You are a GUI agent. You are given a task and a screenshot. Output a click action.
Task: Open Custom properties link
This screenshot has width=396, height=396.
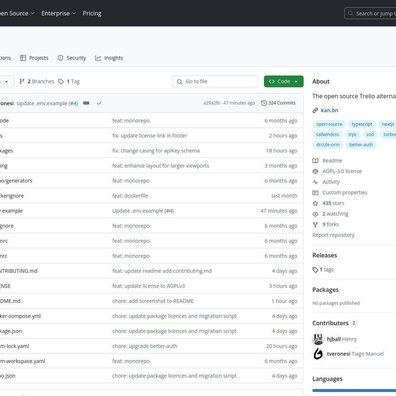(x=345, y=193)
